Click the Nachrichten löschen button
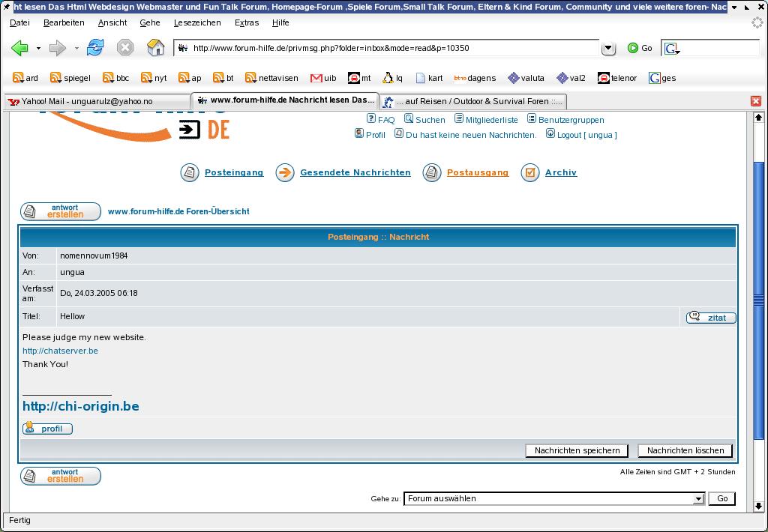 click(x=685, y=450)
